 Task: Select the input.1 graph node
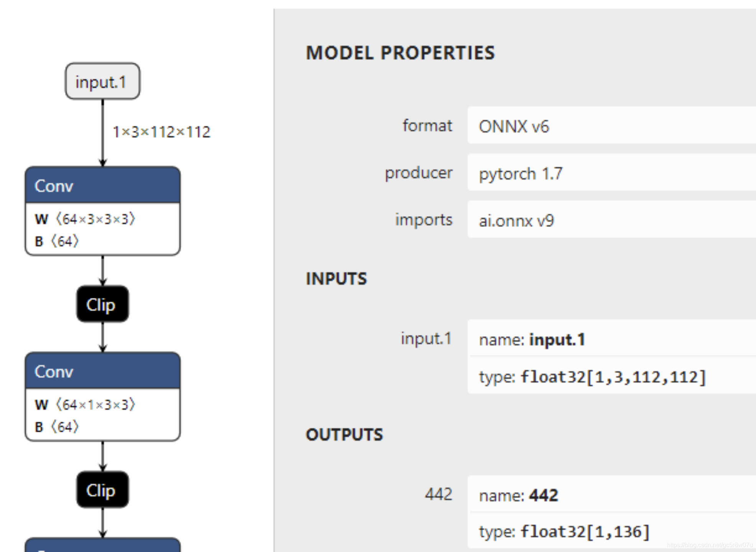point(102,82)
